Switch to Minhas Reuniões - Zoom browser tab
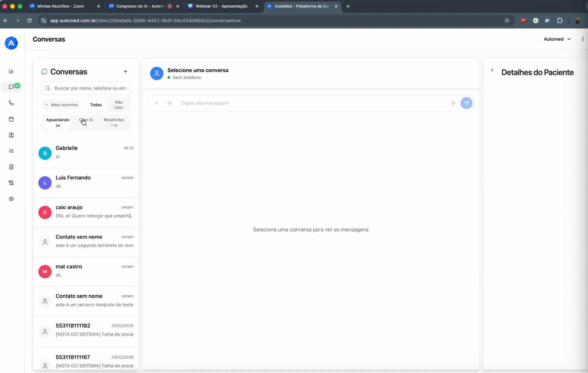Image resolution: width=588 pixels, height=373 pixels. (61, 6)
